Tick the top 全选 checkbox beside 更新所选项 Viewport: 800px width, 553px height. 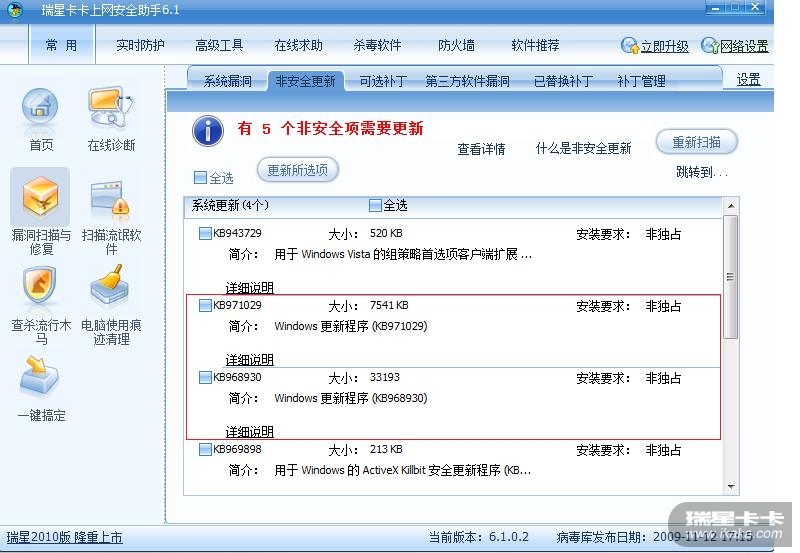pyautogui.click(x=201, y=178)
